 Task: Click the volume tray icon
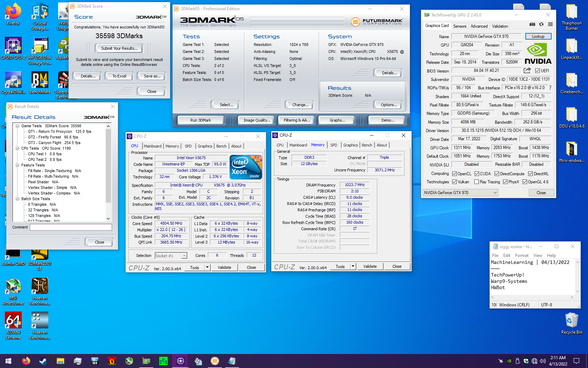pos(542,361)
